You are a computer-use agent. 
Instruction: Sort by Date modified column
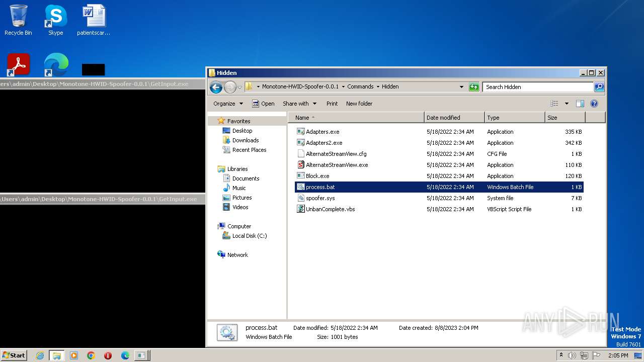click(x=454, y=118)
